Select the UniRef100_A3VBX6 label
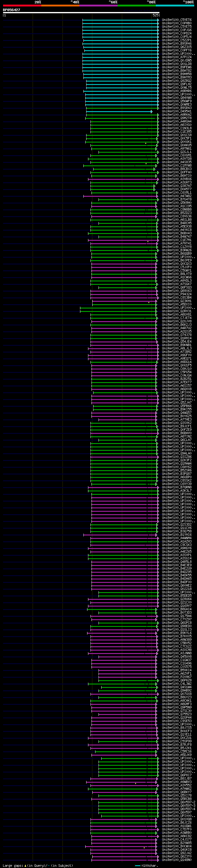The width and height of the screenshot is (197, 868). click(x=177, y=179)
